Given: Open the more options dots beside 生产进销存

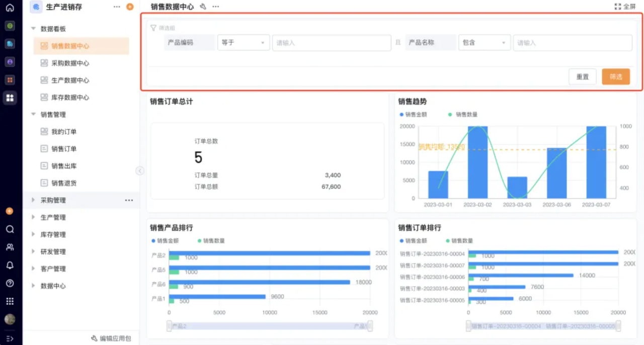Looking at the screenshot, I should [117, 7].
